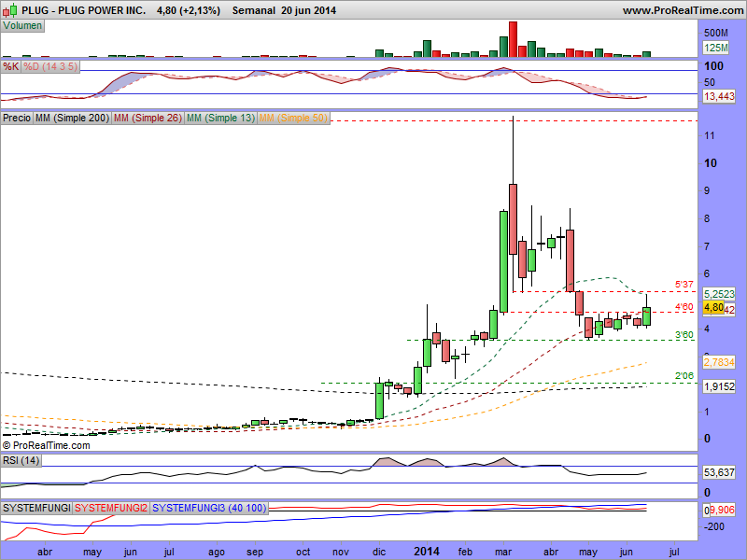Viewport: 747px width, 560px height.
Task: Click the 5,2523 moving average value
Action: click(x=719, y=294)
